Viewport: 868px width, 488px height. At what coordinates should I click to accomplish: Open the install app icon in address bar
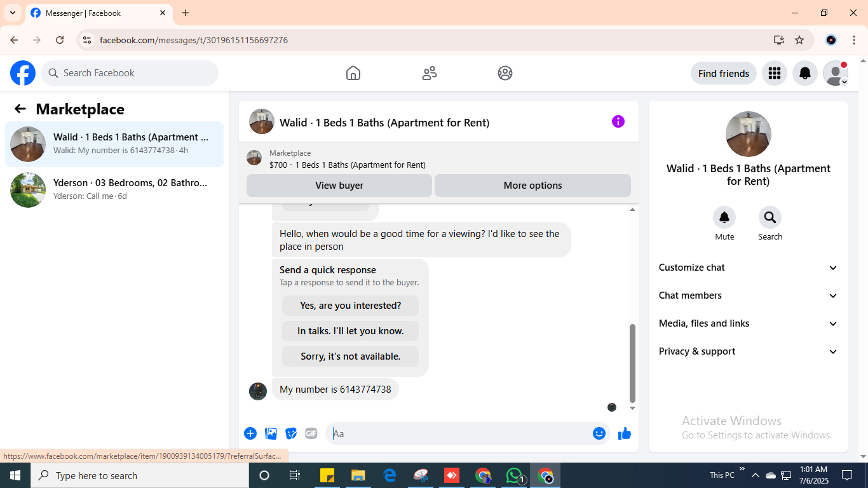(x=779, y=40)
